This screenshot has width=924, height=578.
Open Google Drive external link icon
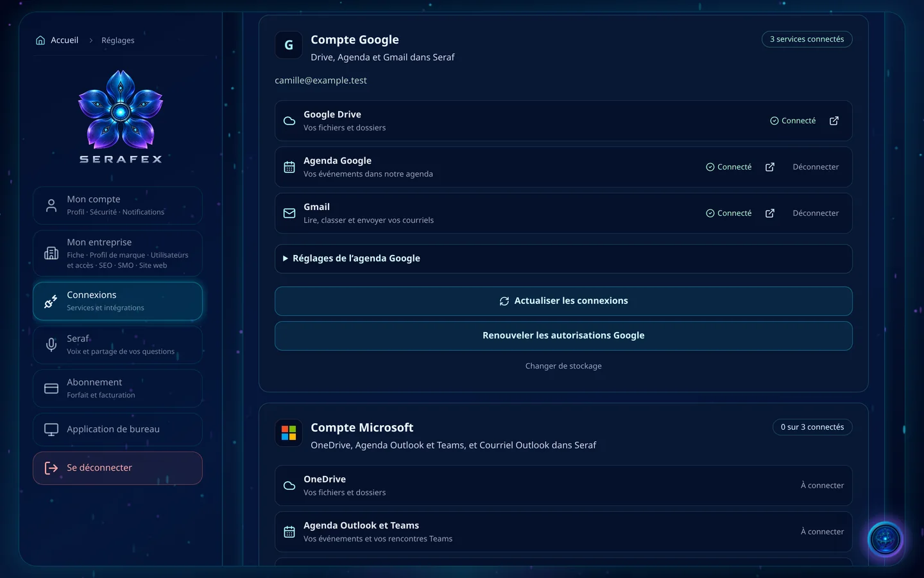pos(834,121)
